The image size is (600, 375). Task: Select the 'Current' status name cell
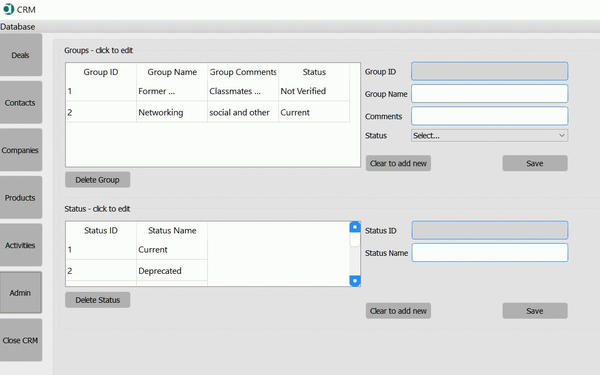click(172, 249)
